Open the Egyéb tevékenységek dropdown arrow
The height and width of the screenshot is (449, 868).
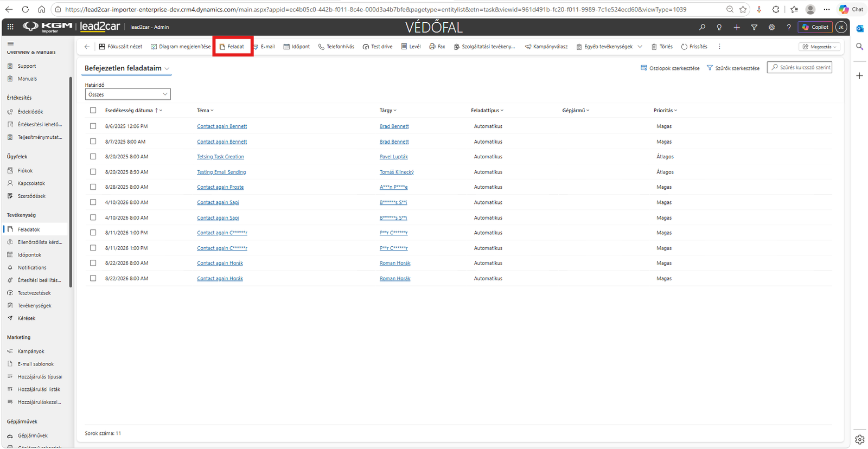pos(640,47)
